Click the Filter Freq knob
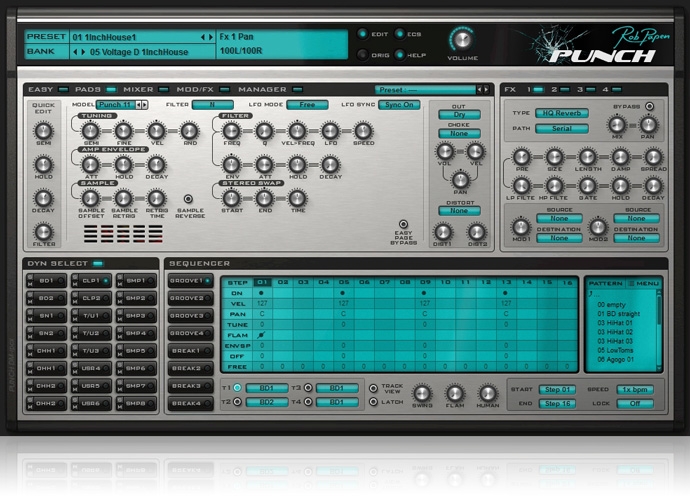Viewport: 690px width, 501px height. pyautogui.click(x=231, y=131)
